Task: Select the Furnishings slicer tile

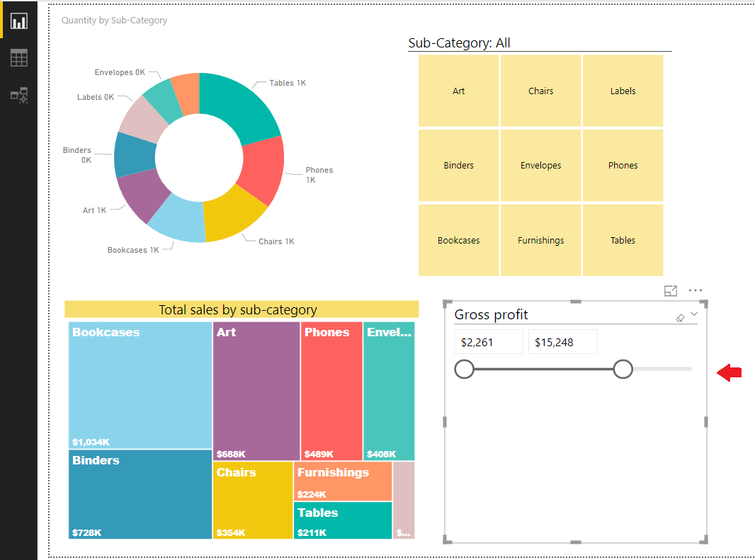Action: (540, 240)
